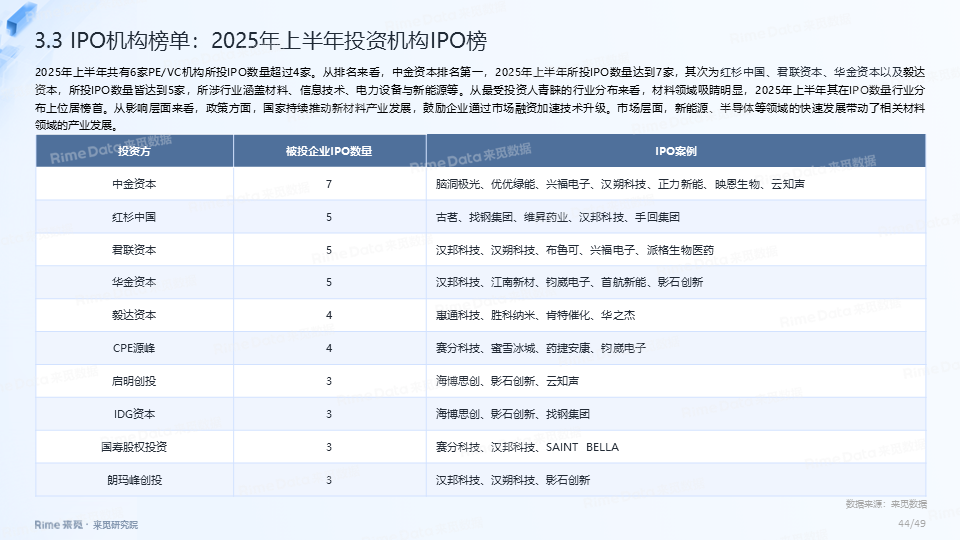Click the '红杉中国' investor cell

click(x=134, y=217)
